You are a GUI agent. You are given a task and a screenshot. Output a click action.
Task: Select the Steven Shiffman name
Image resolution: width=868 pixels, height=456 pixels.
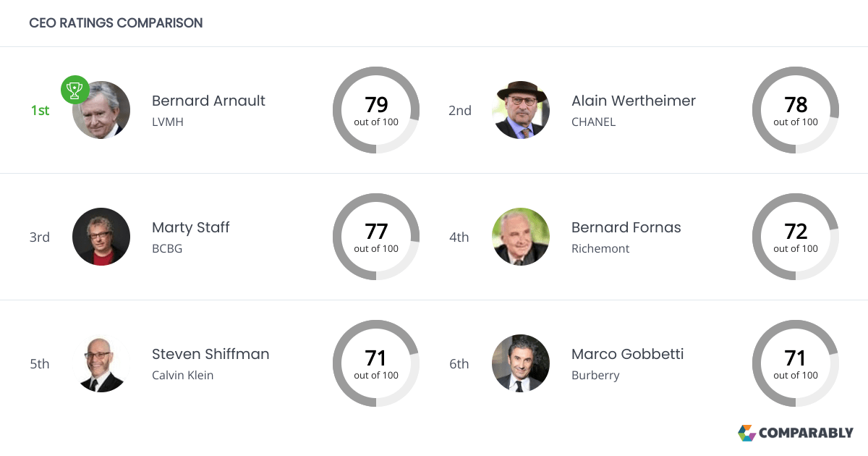tap(210, 354)
